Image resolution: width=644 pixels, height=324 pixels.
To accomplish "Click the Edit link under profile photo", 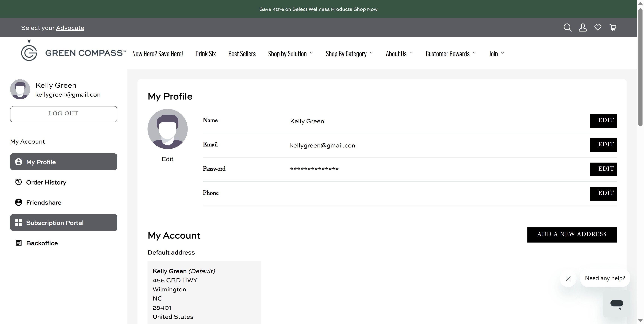I will click(x=167, y=159).
